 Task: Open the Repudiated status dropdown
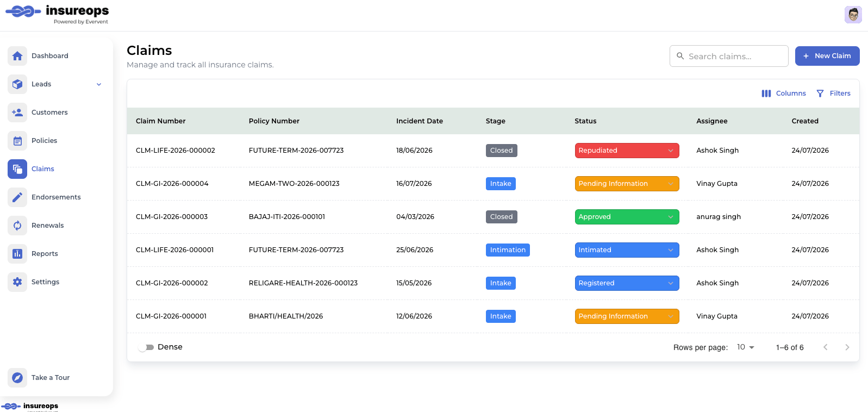[627, 151]
